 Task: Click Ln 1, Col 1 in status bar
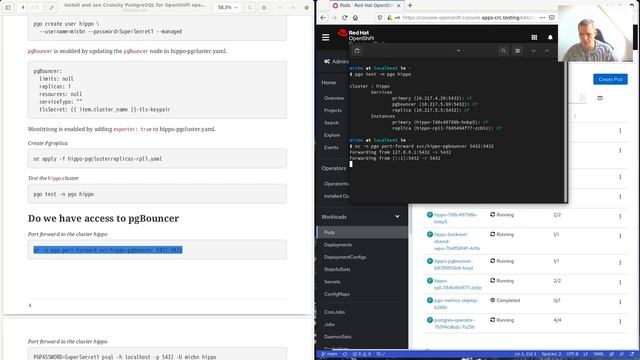click(525, 354)
